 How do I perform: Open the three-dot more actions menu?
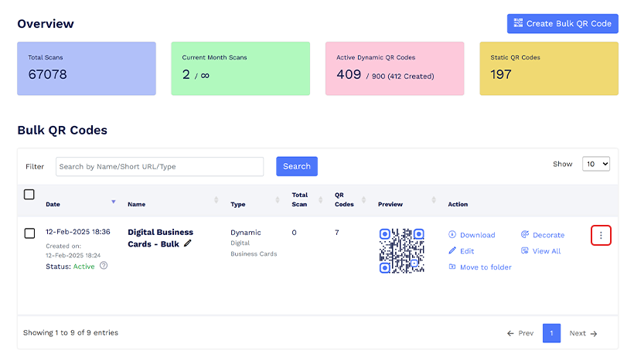[x=601, y=235]
